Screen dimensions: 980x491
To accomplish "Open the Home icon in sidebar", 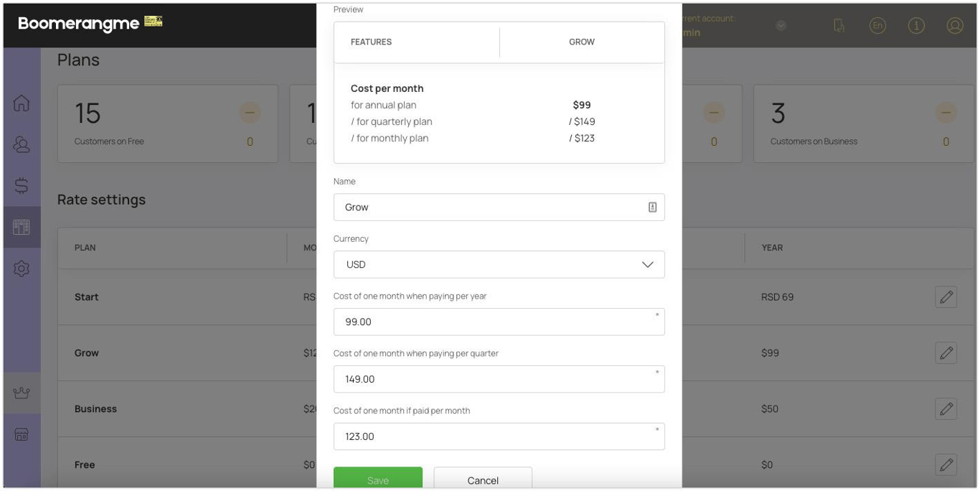I will point(22,103).
